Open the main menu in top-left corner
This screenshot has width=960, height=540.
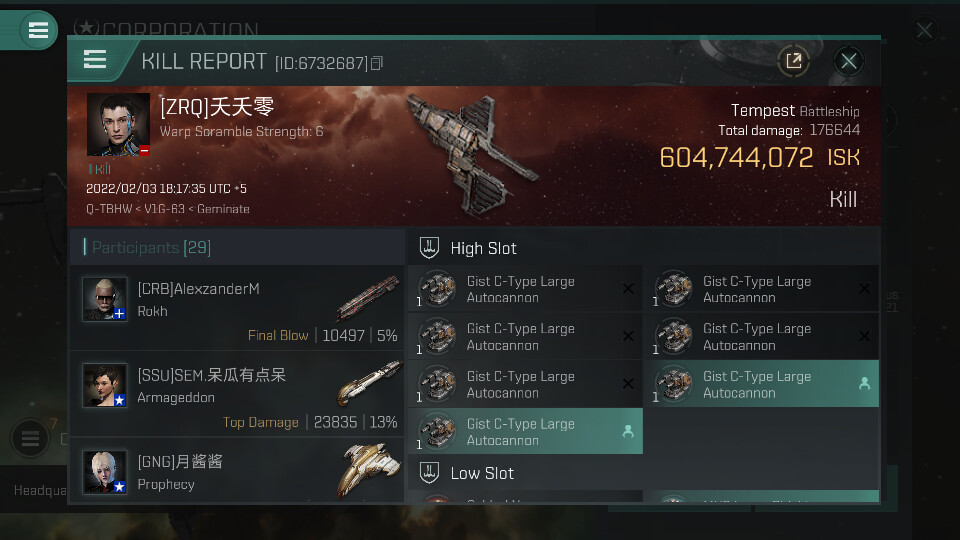38,29
